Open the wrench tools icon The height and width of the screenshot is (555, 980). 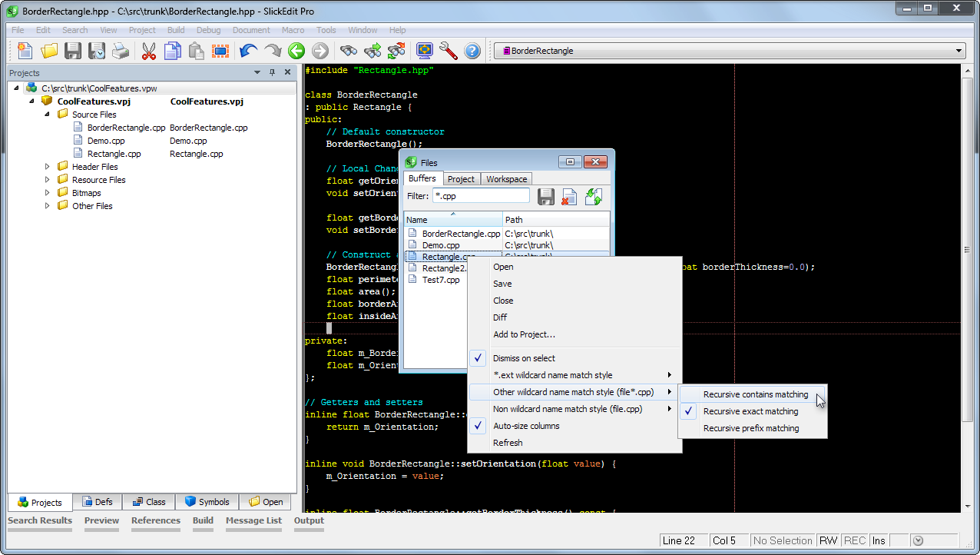pos(448,51)
